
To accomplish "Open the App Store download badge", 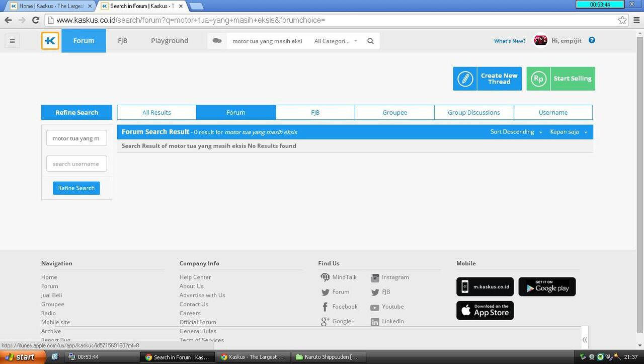I will [485, 310].
